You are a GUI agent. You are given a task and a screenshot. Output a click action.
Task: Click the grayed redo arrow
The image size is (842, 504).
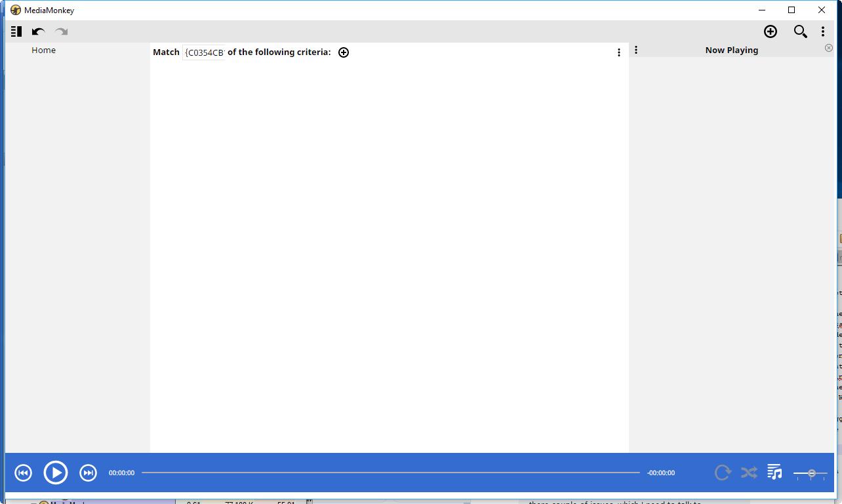coord(62,31)
